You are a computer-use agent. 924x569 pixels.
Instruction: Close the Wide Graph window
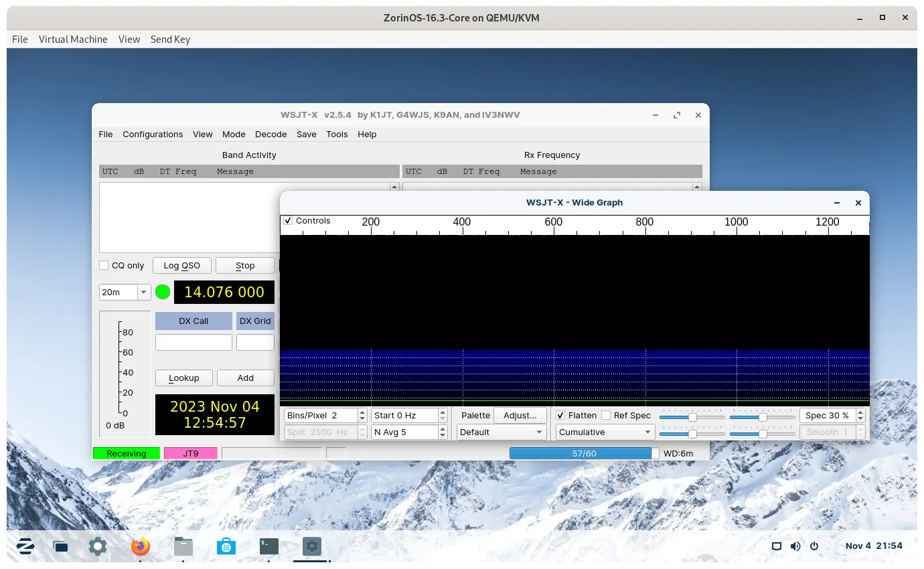tap(858, 203)
